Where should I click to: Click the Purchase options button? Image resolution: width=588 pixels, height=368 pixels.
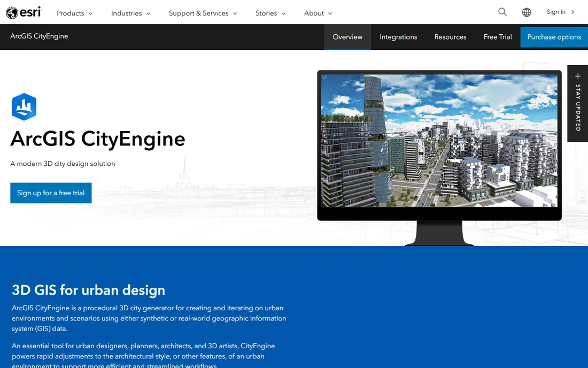click(554, 37)
